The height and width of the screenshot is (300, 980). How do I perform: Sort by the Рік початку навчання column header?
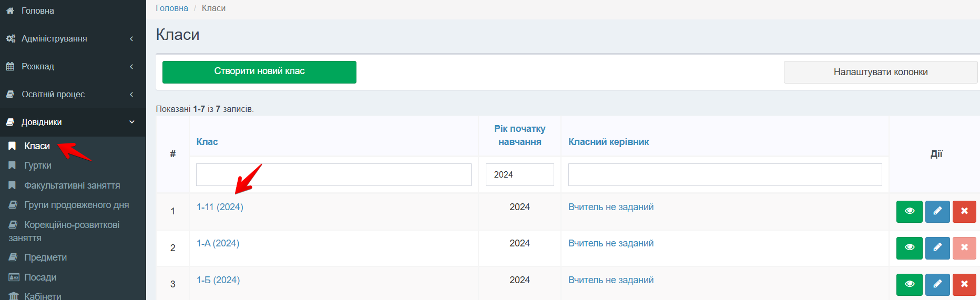pyautogui.click(x=519, y=135)
